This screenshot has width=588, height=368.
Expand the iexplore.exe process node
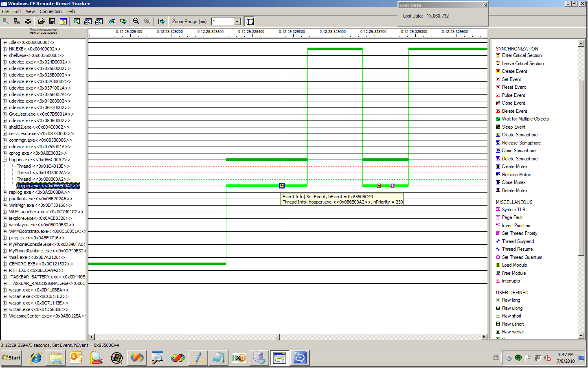tap(4, 218)
